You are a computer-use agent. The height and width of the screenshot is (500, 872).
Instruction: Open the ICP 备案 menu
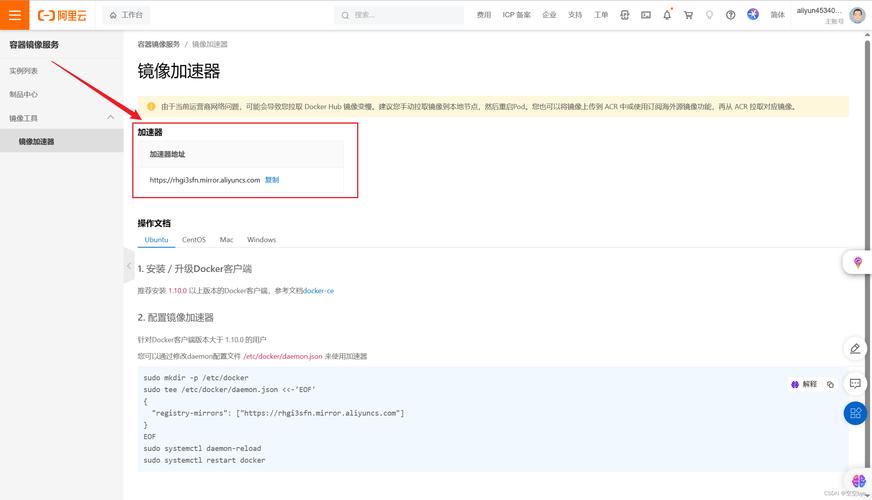(x=517, y=15)
